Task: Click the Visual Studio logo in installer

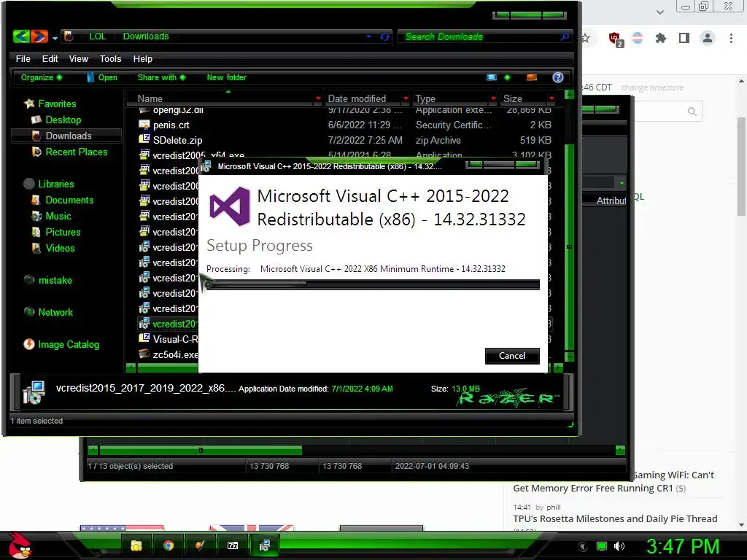Action: click(230, 206)
